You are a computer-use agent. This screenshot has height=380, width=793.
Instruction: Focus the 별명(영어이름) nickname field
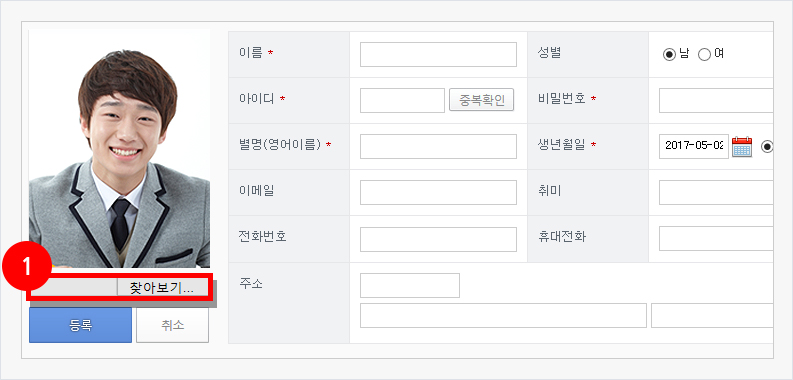[438, 146]
